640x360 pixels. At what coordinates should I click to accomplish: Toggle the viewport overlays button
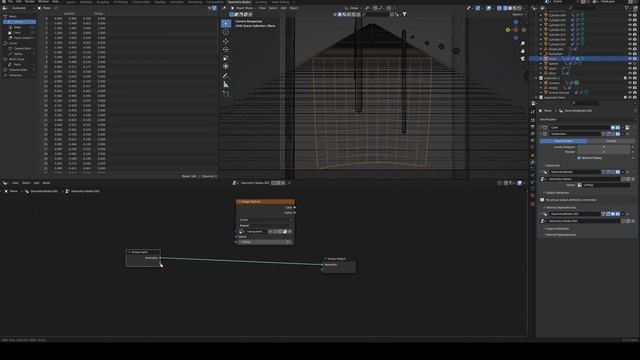point(489,8)
